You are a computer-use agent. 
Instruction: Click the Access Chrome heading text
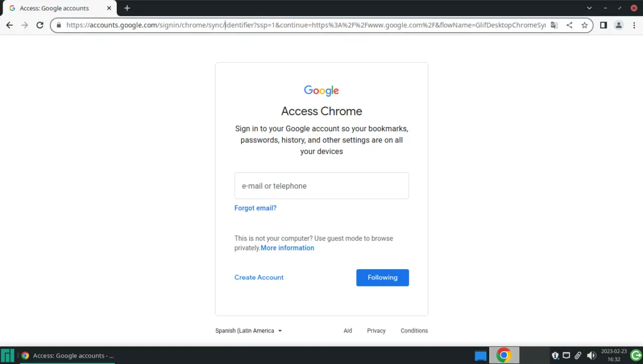coord(322,111)
